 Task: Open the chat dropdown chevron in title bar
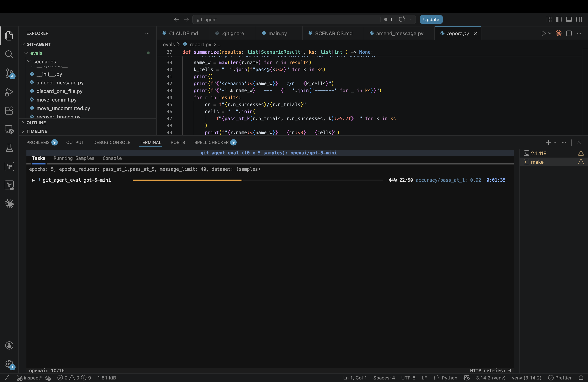(x=411, y=19)
